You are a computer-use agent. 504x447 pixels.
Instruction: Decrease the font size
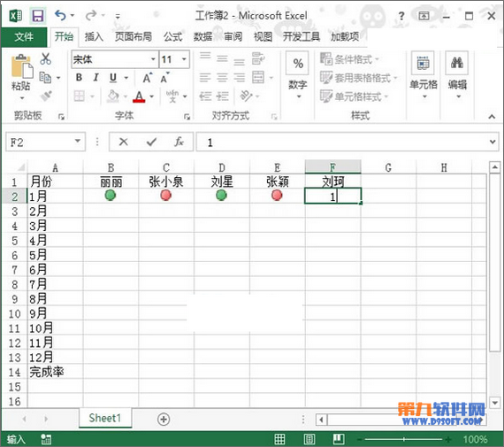click(x=164, y=78)
